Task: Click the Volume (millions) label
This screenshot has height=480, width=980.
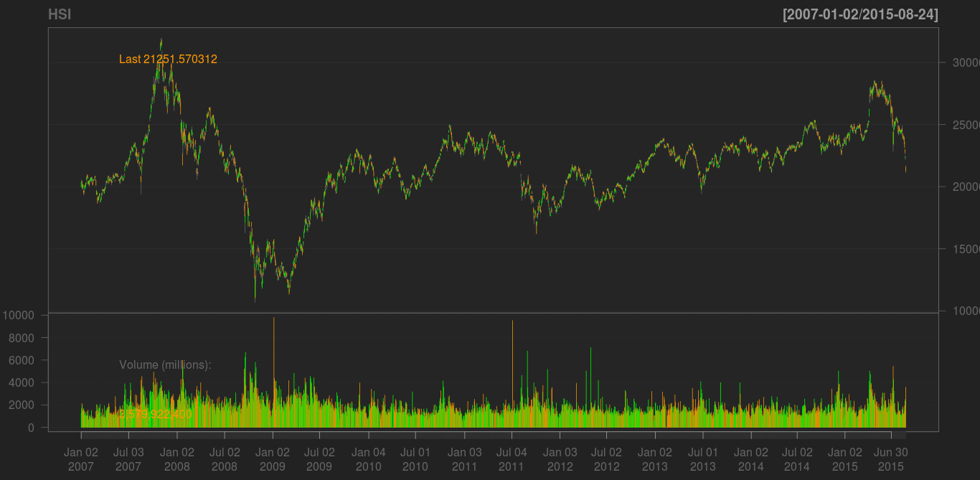Action: pos(165,365)
